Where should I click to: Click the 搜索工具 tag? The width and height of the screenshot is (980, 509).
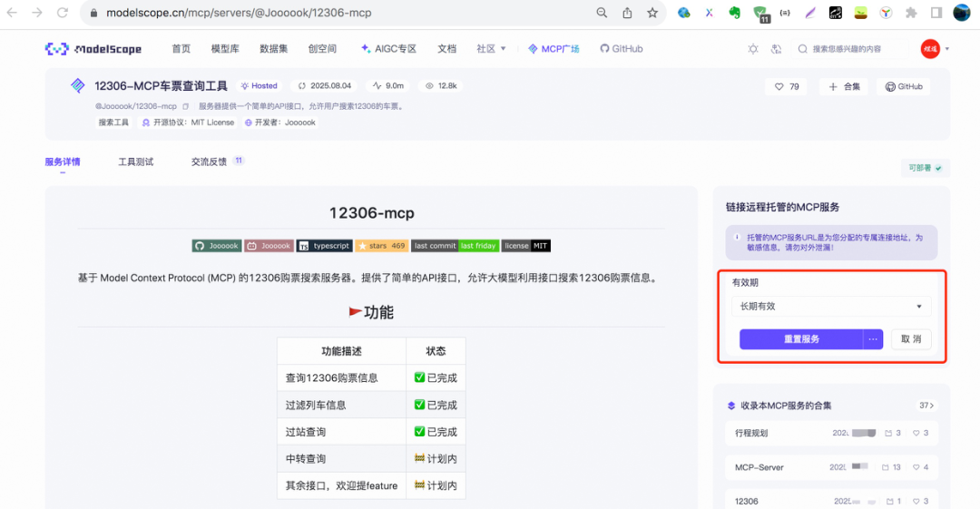[113, 122]
